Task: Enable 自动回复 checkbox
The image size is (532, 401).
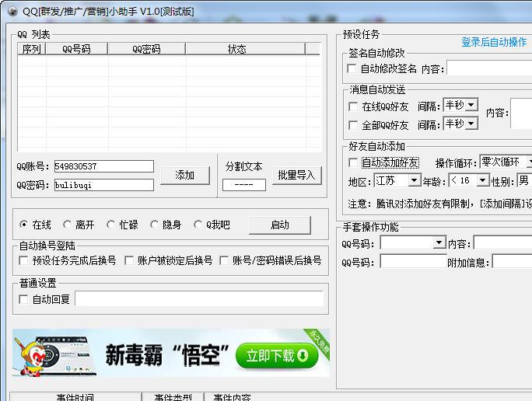Action: pos(24,299)
